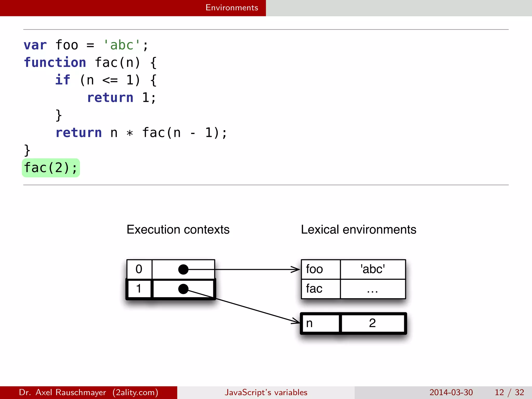Click the function fac(n) { line
Screen dimensions: 532x399
[90, 63]
